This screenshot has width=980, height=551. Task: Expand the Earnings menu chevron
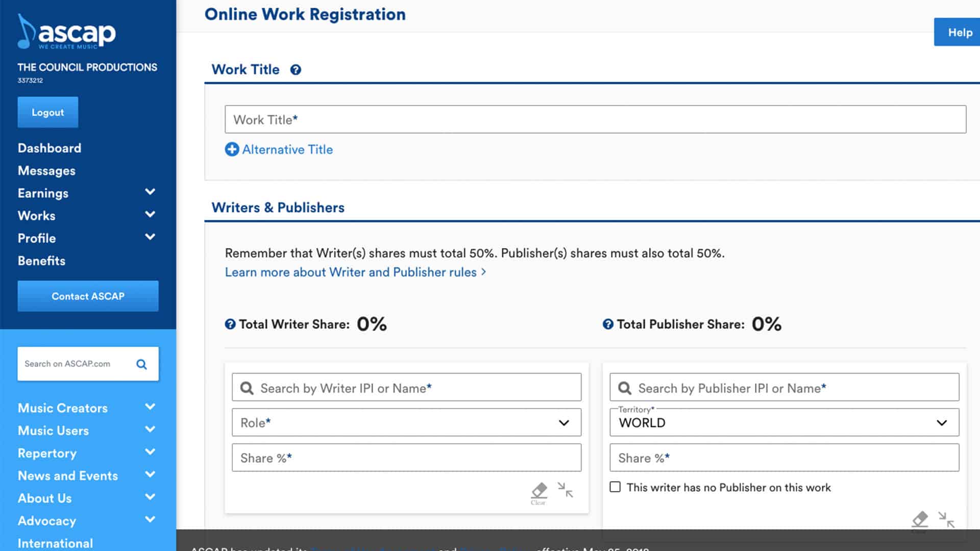coord(150,192)
